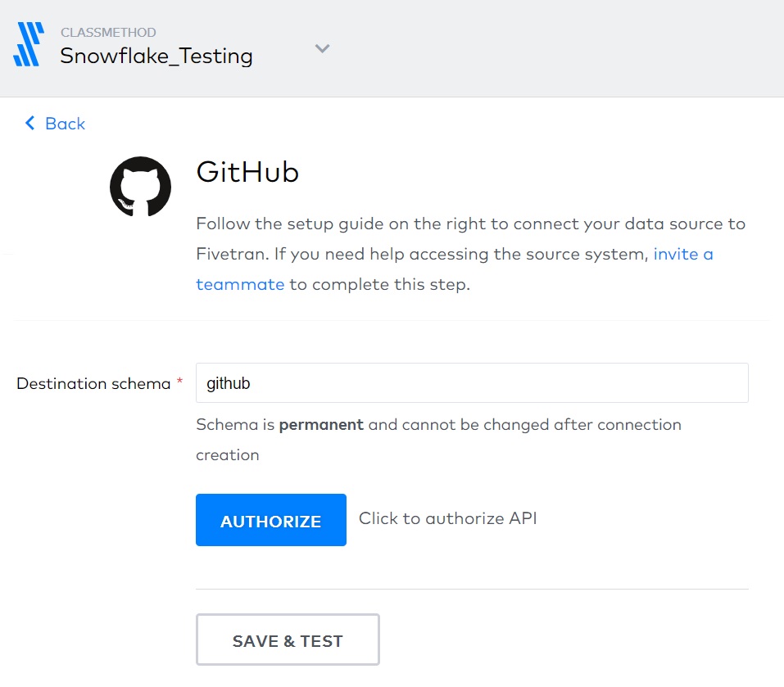This screenshot has height=687, width=784.
Task: Click the Destination schema field label
Action: coord(93,384)
